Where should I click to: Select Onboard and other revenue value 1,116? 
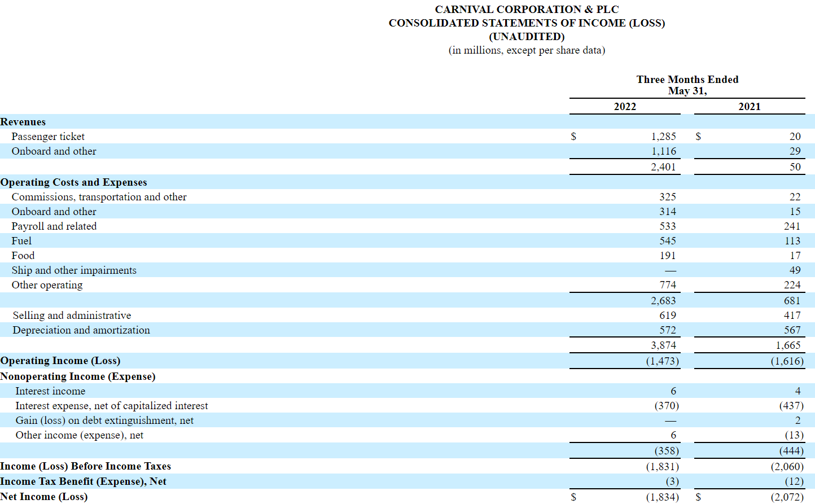click(x=663, y=151)
